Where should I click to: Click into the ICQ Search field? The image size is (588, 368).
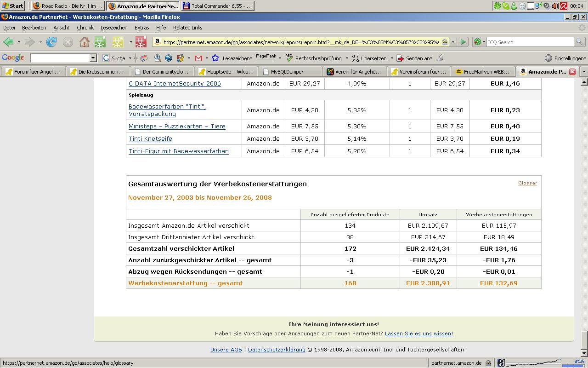click(x=528, y=42)
